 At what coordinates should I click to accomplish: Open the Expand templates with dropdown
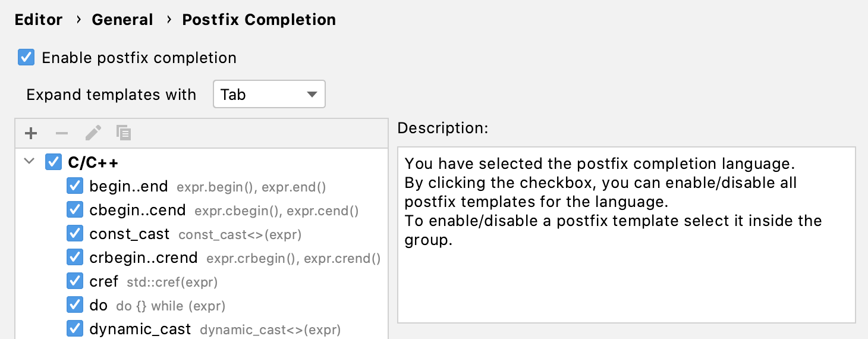coord(269,95)
